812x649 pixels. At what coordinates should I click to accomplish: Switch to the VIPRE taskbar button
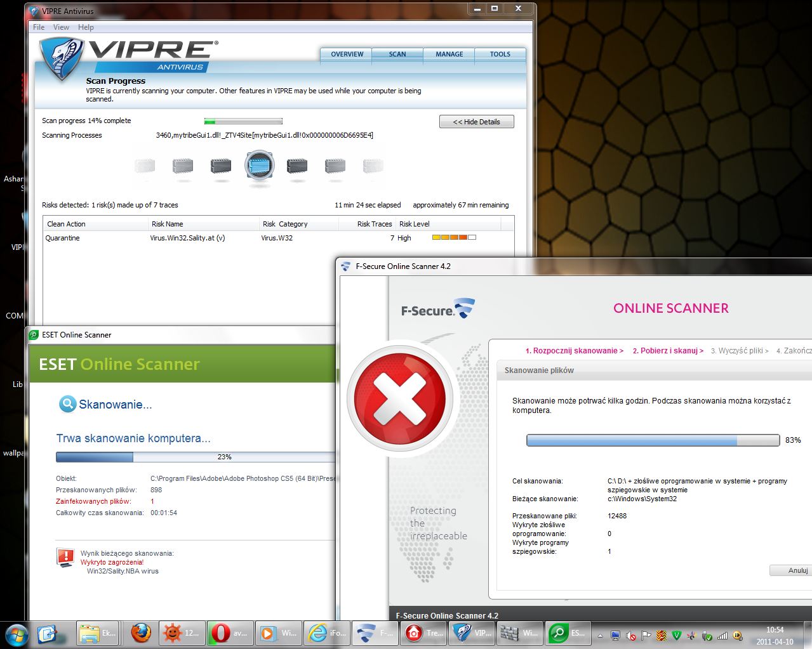471,633
